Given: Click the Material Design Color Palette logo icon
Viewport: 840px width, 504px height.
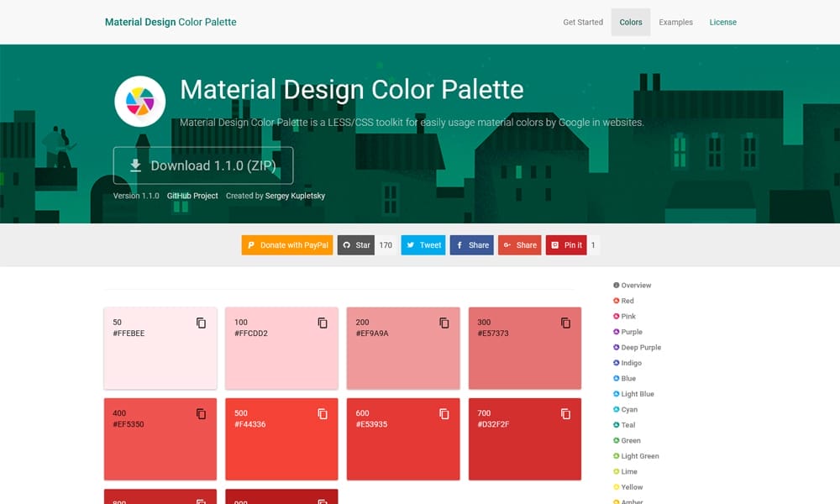Looking at the screenshot, I should click(139, 102).
